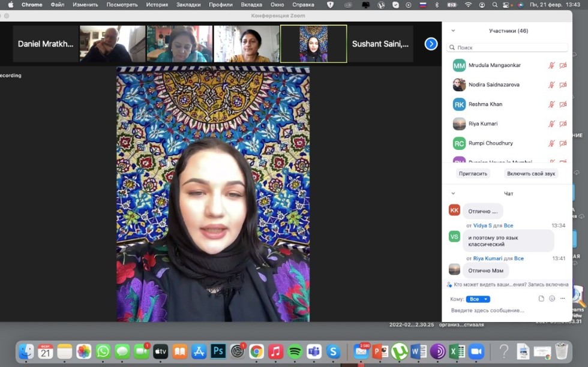Click Mrudula Mangaonkar's muted microphone icon
This screenshot has height=367, width=588.
551,65
